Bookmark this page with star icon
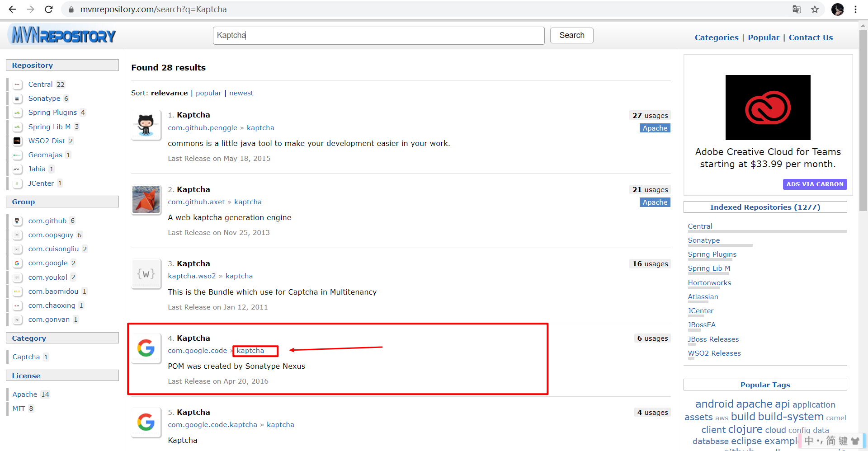This screenshot has height=451, width=868. click(815, 9)
